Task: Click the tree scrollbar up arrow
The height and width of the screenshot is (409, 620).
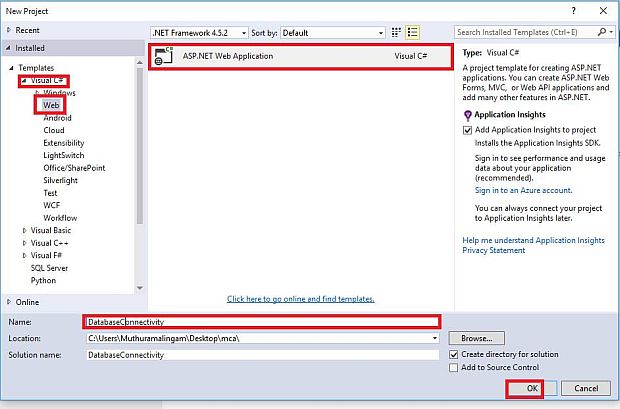Action: pyautogui.click(x=140, y=62)
